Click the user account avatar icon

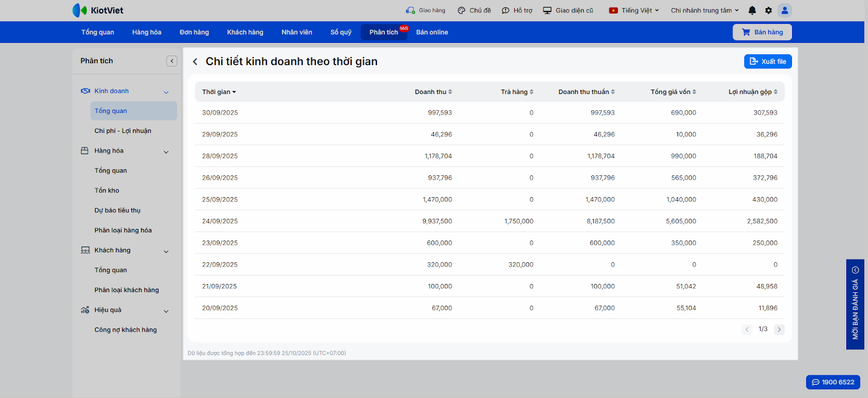tap(784, 10)
